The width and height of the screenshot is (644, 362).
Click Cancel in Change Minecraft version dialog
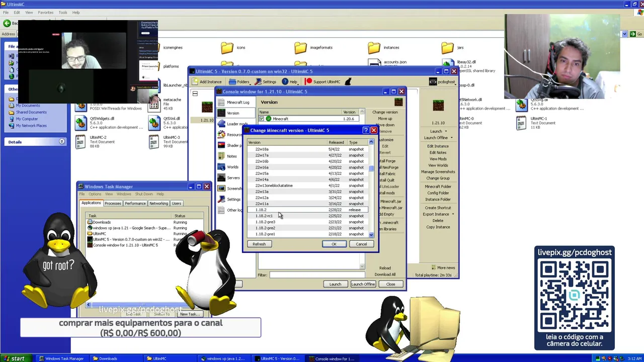coord(361,244)
